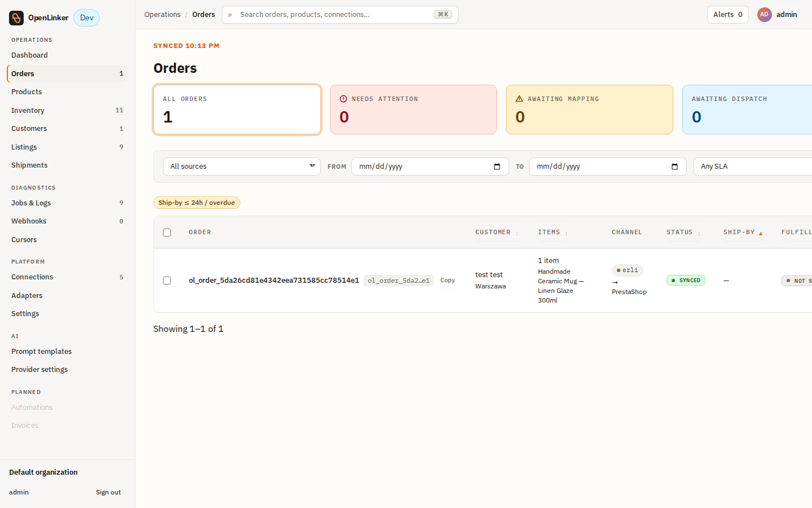Viewport: 812px width, 508px height.
Task: Select the Awaiting Dispatch card
Action: pos(747,110)
